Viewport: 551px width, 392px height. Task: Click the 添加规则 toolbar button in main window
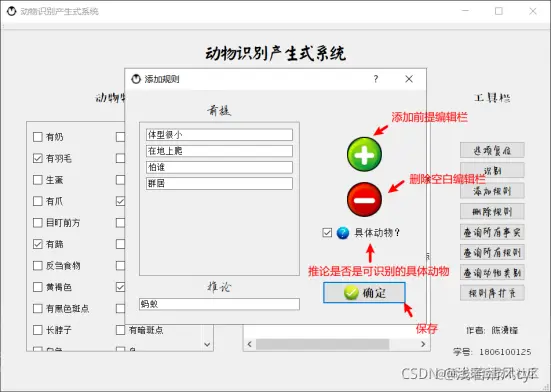pos(492,191)
